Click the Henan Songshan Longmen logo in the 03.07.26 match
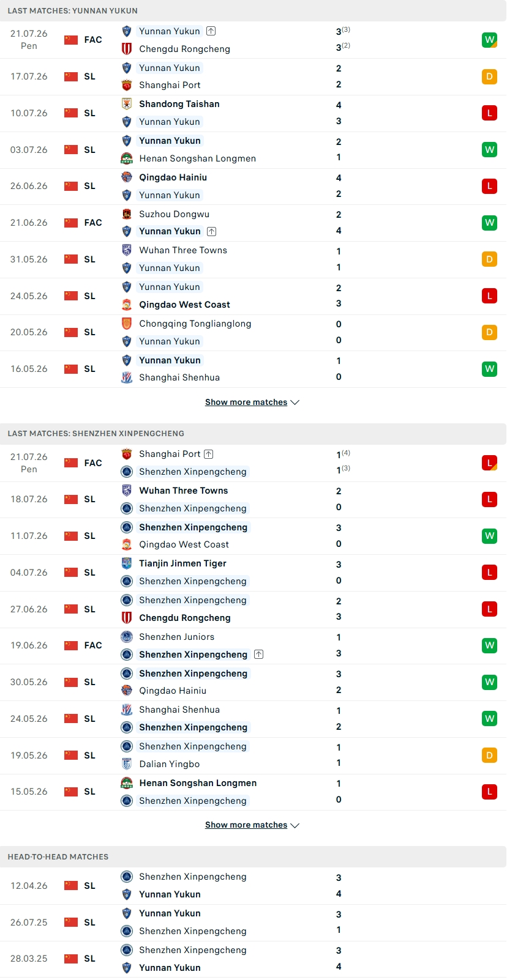This screenshot has width=507, height=980. point(127,158)
